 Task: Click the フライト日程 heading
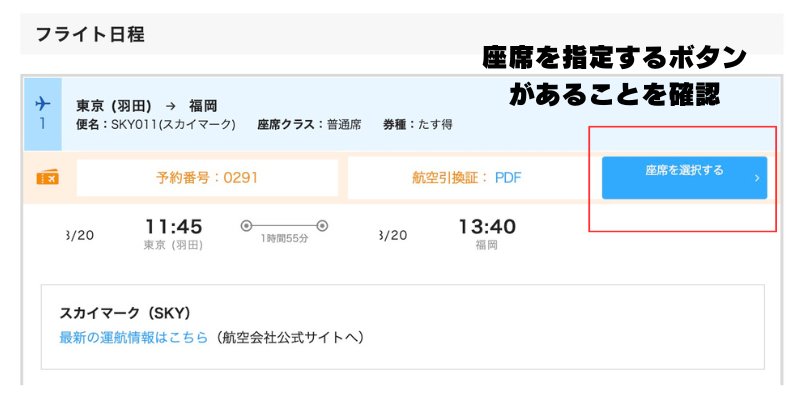point(90,35)
